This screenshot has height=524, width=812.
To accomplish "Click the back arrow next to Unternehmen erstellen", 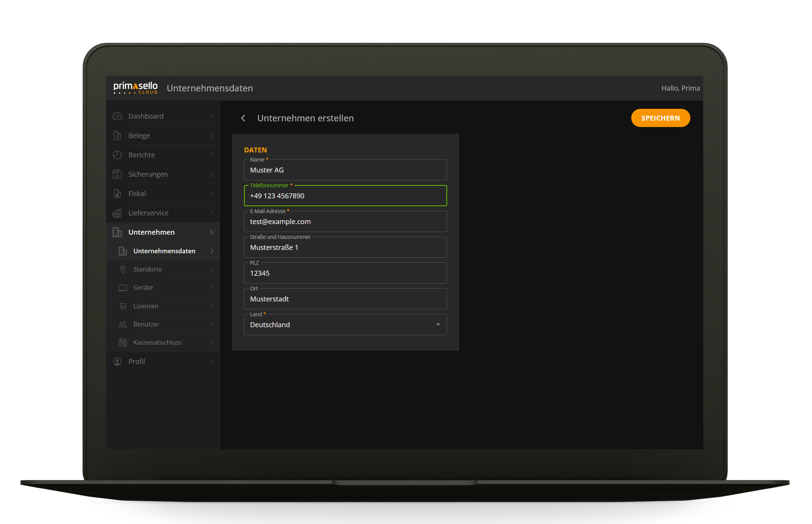I will 243,118.
